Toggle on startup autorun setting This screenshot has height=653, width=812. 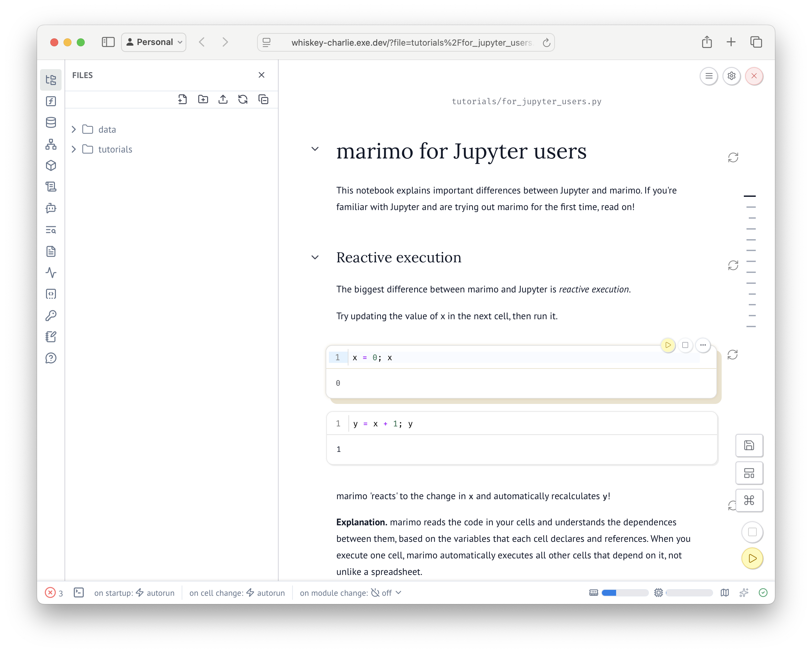point(155,593)
